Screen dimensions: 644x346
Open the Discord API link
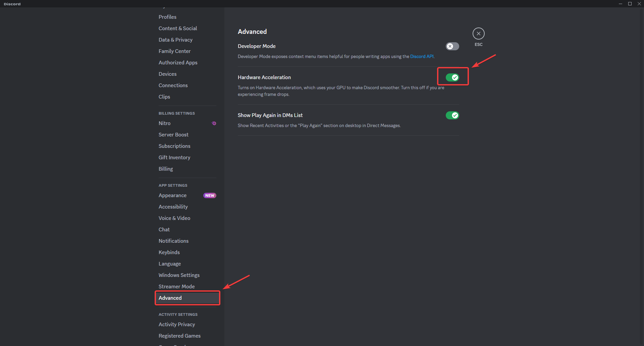422,57
